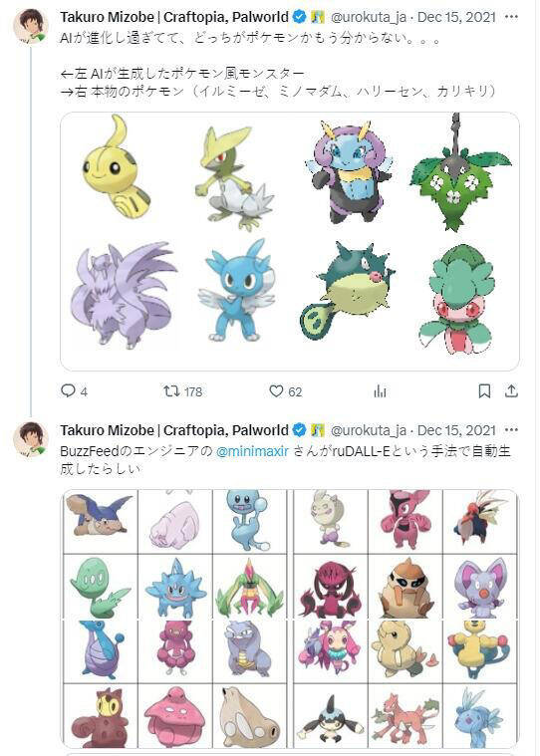Open the more options menu on second tweet
This screenshot has width=540, height=756.
511,430
